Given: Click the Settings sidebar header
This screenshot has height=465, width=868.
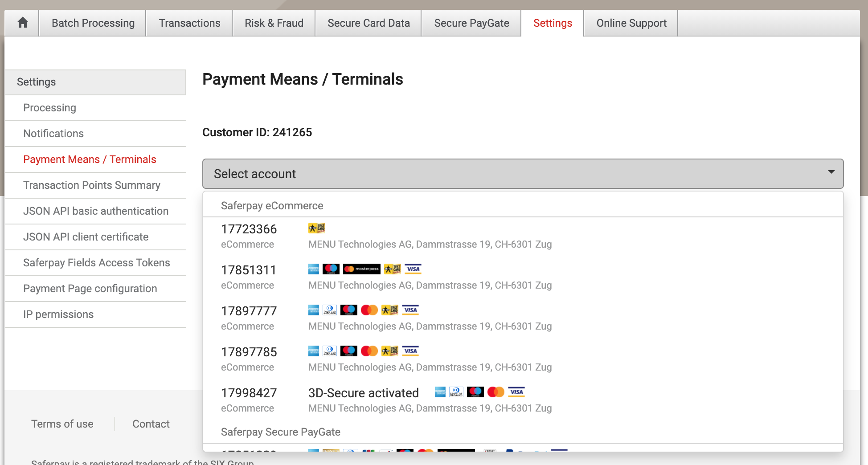Looking at the screenshot, I should point(96,82).
